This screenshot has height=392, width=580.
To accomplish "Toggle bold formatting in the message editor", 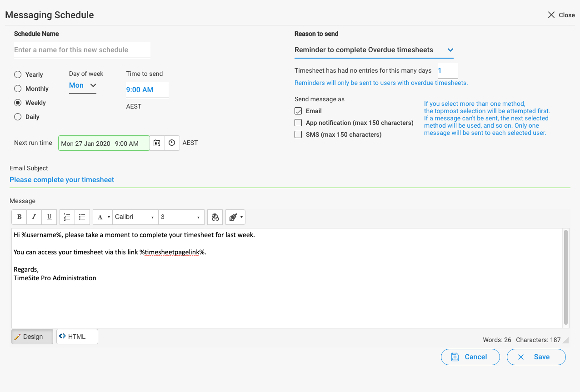I will pyautogui.click(x=19, y=217).
